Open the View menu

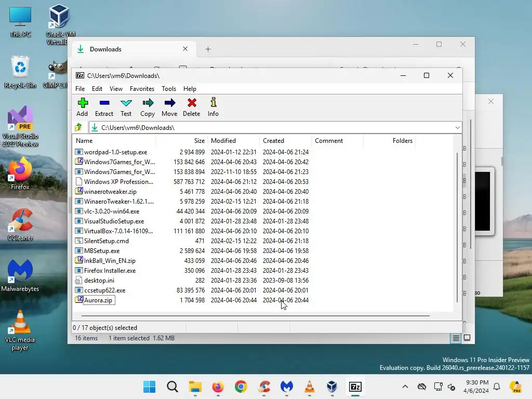click(116, 88)
